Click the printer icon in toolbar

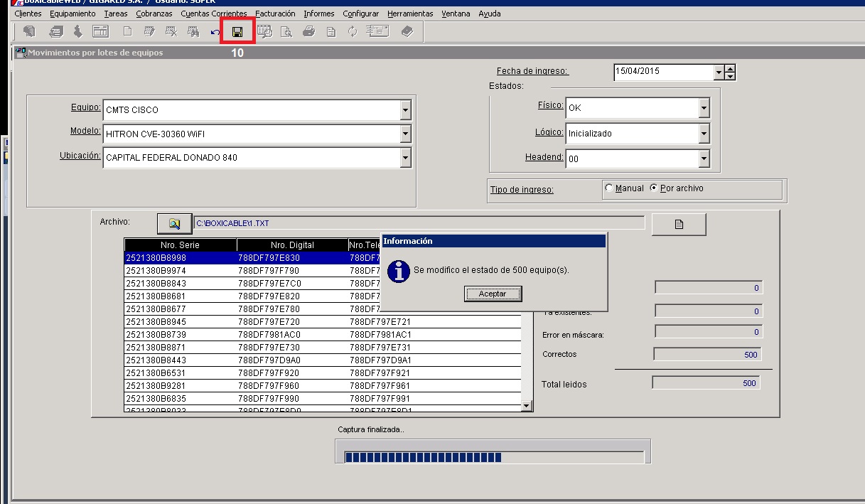coord(308,31)
